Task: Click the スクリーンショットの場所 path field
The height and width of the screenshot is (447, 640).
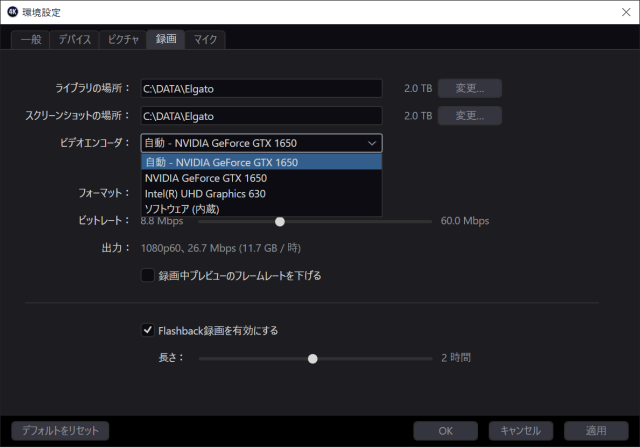Action: pos(261,116)
